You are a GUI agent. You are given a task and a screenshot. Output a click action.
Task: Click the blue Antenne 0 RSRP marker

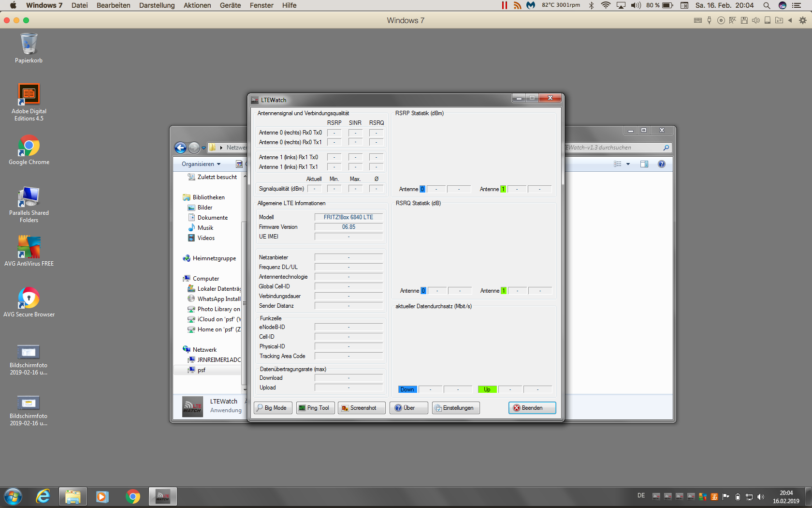(422, 189)
